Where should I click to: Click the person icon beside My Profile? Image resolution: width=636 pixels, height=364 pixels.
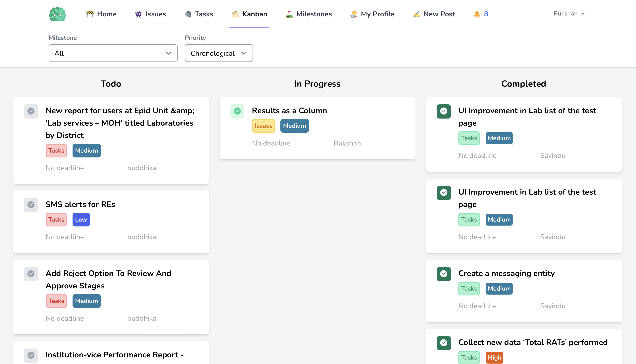click(x=354, y=14)
